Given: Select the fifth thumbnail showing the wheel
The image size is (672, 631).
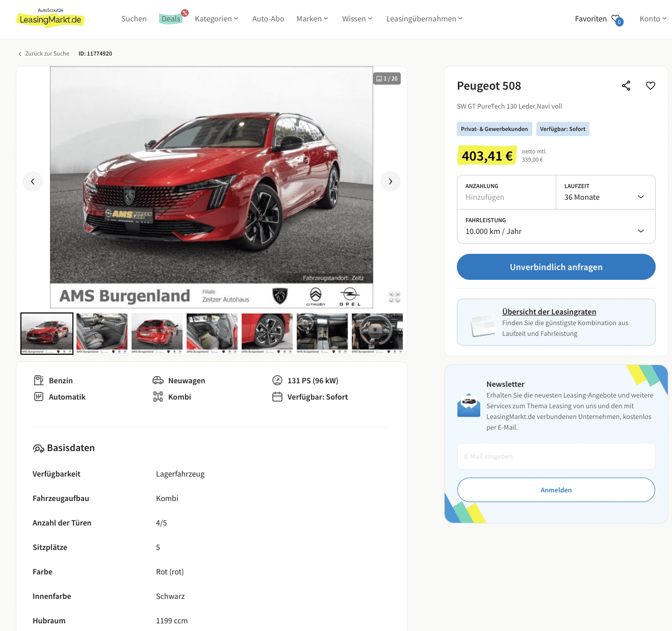Looking at the screenshot, I should click(x=267, y=333).
